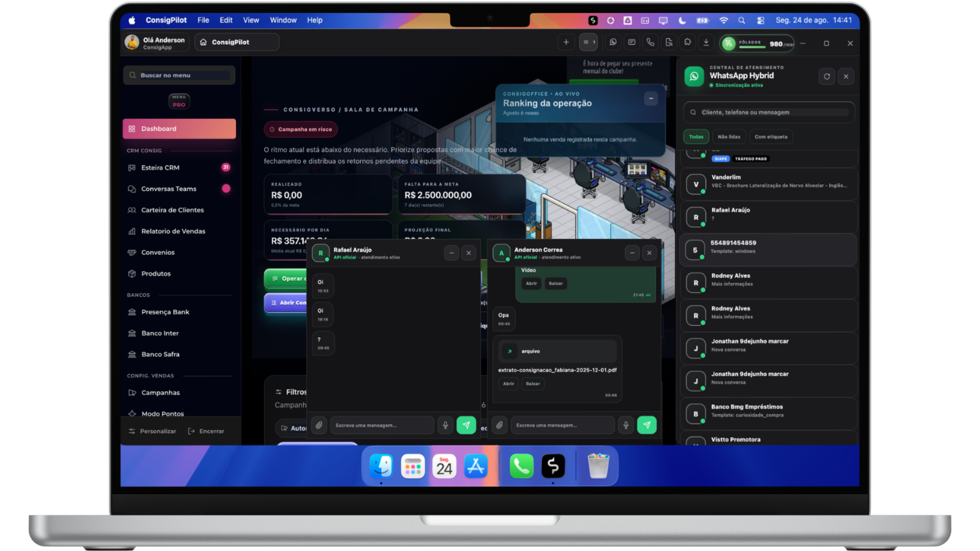Close the WhatsApp Hybrid panel

click(x=846, y=77)
